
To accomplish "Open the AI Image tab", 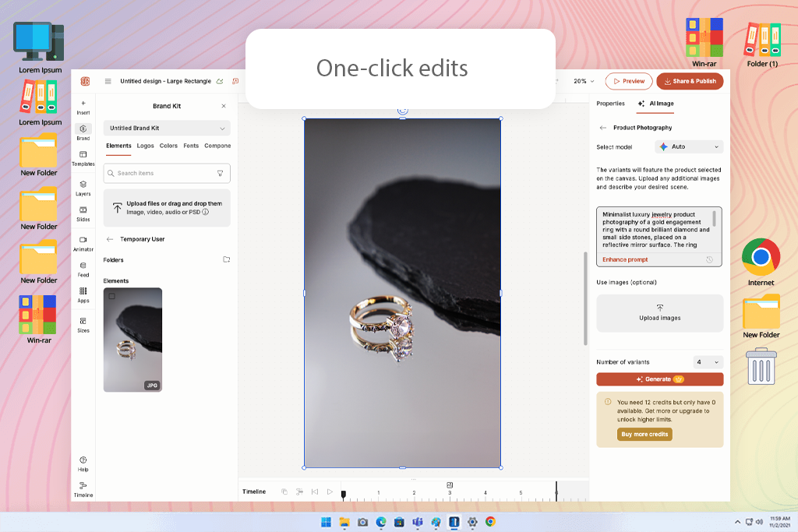I will click(656, 104).
